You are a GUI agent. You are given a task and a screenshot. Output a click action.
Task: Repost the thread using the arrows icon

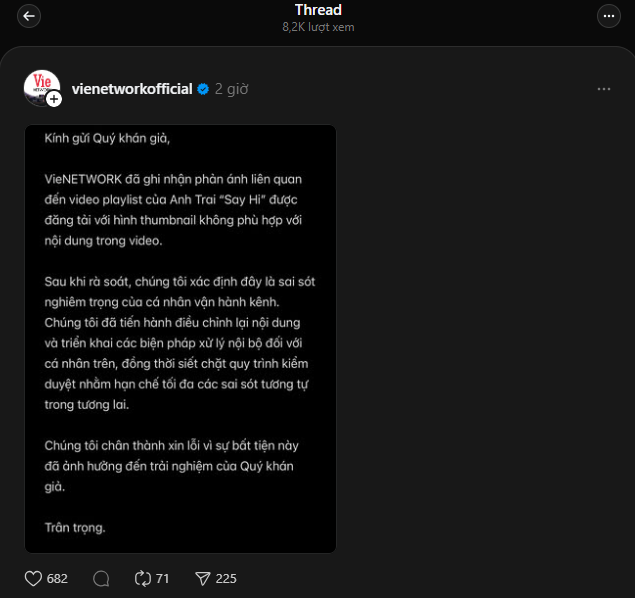142,578
